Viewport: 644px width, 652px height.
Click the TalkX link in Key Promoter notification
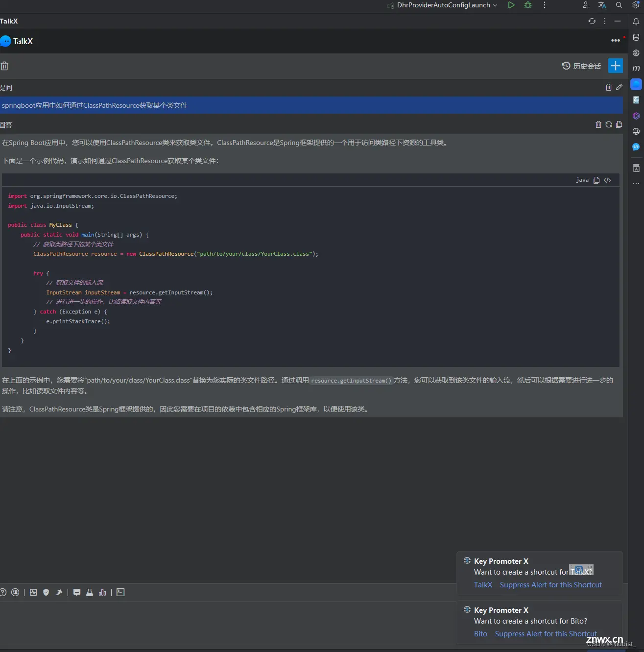[x=483, y=585]
